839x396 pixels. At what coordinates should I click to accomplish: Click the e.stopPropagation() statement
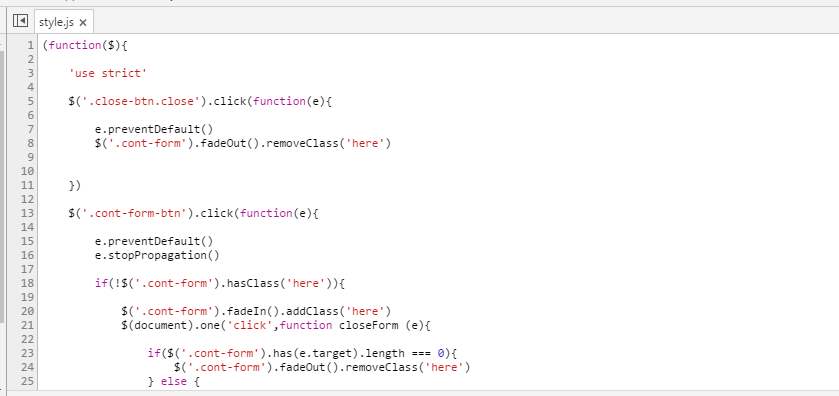[157, 255]
